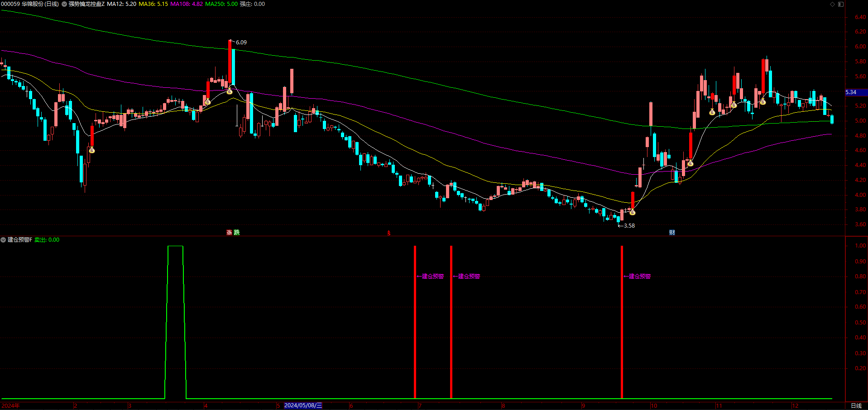Click the money bag icon near 3.58 low

click(x=633, y=212)
